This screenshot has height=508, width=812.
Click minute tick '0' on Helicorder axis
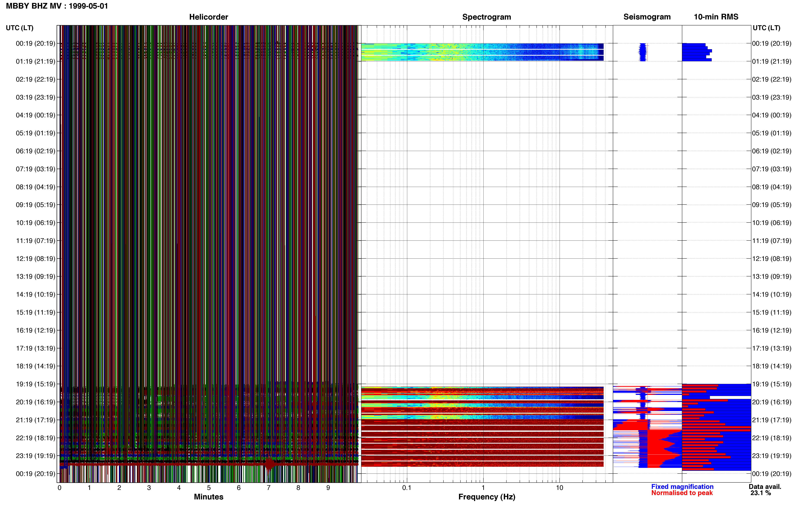click(59, 488)
